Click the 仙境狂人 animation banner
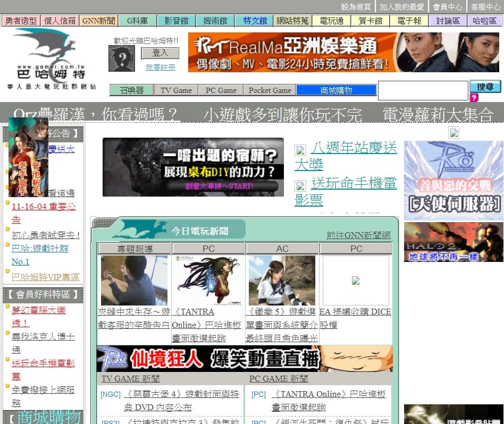Screen dimensions: 504x424 pyautogui.click(x=245, y=359)
